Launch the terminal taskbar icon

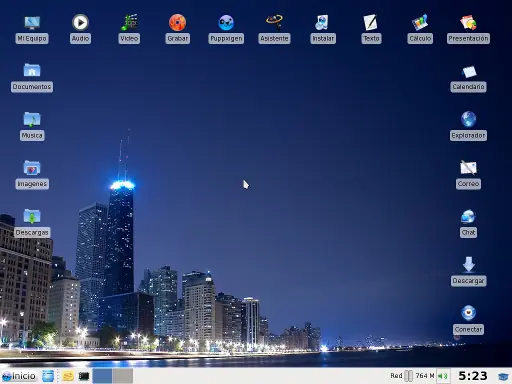click(84, 376)
